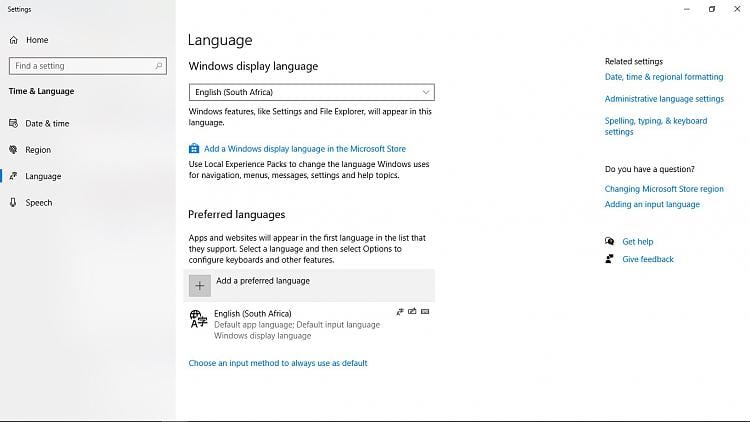Image resolution: width=750 pixels, height=422 pixels.
Task: Open Spelling, typing, & keyboard settings link
Action: [656, 126]
